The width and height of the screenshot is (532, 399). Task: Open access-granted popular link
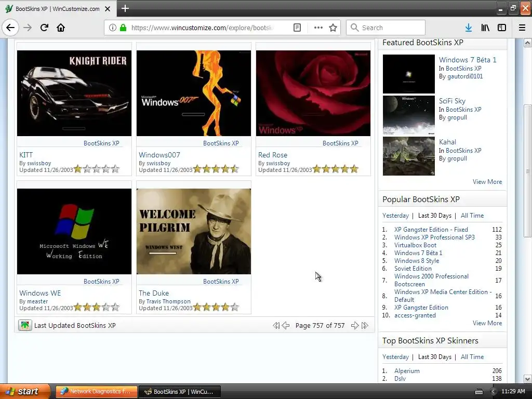415,315
